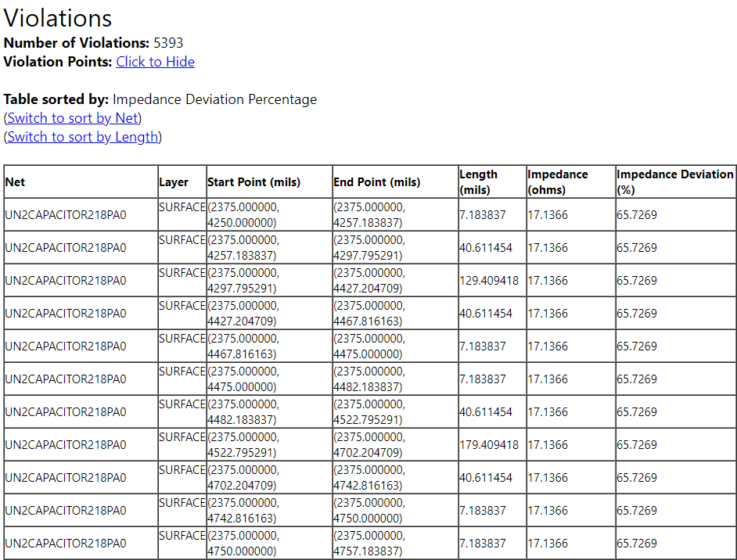Select the first UN2CAPACITOR218PA0 net cell

pyautogui.click(x=65, y=214)
